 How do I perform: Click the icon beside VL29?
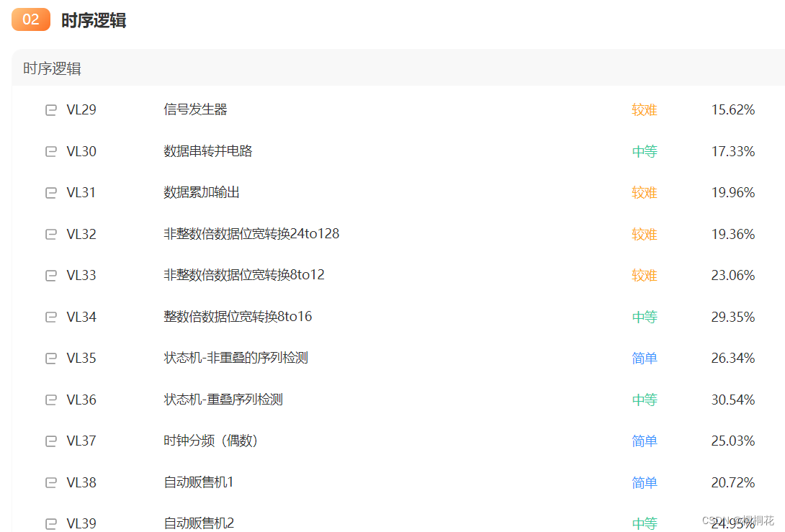[51, 109]
